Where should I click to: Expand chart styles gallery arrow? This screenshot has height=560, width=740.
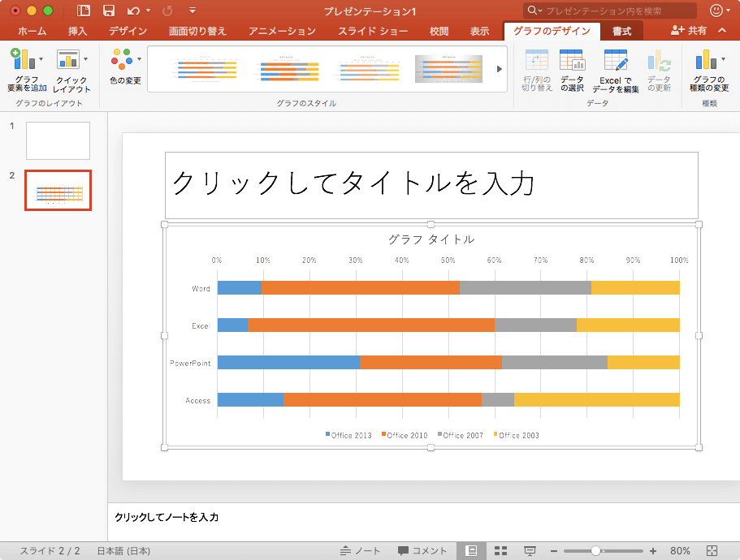pos(500,69)
